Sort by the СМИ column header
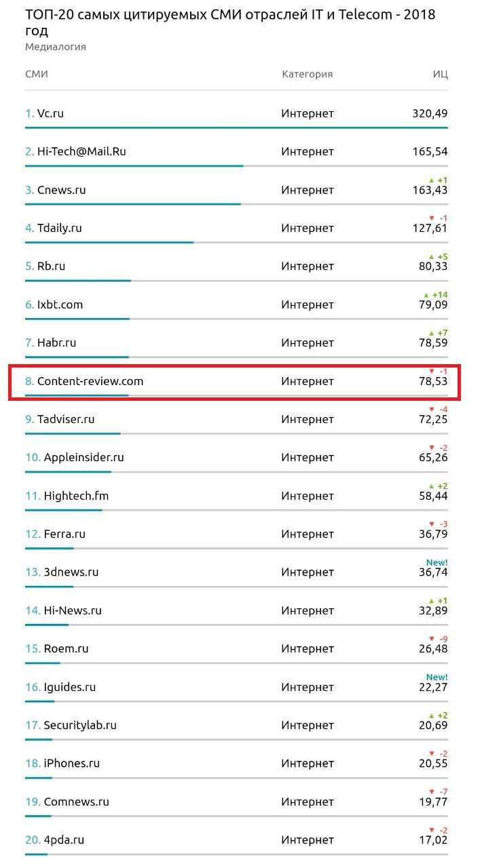This screenshot has height=868, width=484. (37, 74)
